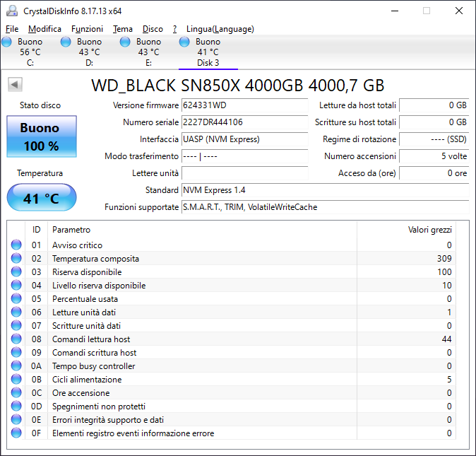
Task: Click the Funzioni supportate field
Action: tap(326, 207)
